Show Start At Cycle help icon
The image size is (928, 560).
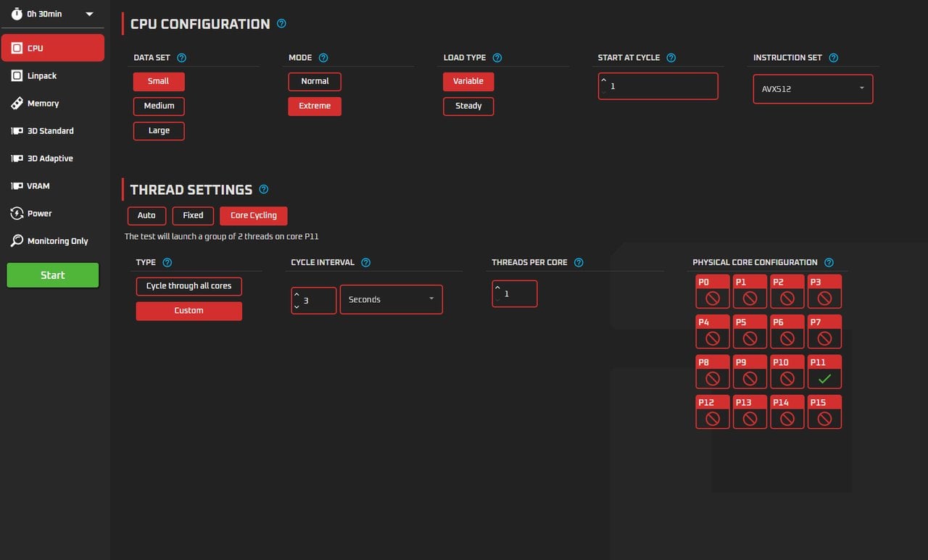coord(671,58)
